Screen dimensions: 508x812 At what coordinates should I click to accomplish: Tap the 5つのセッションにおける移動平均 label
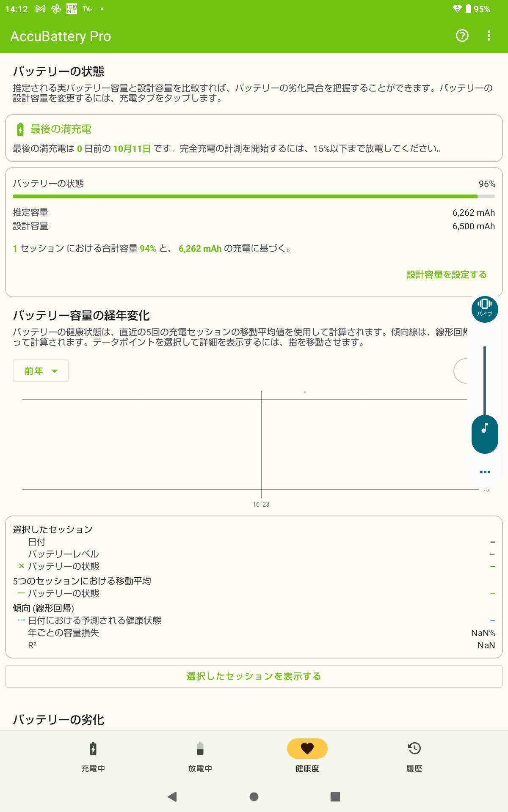coord(82,581)
